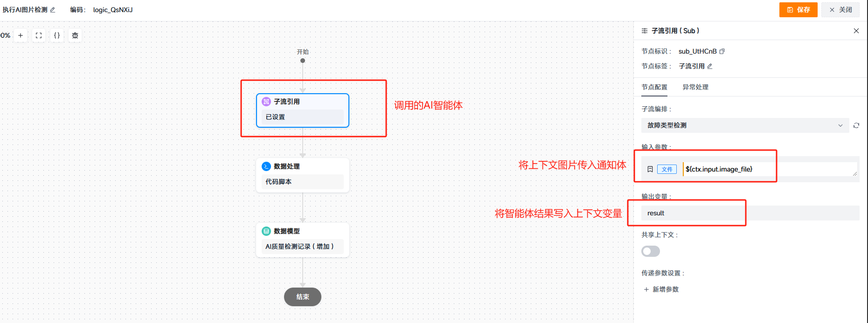Toggle the 共享上下文 switch

coord(651,251)
